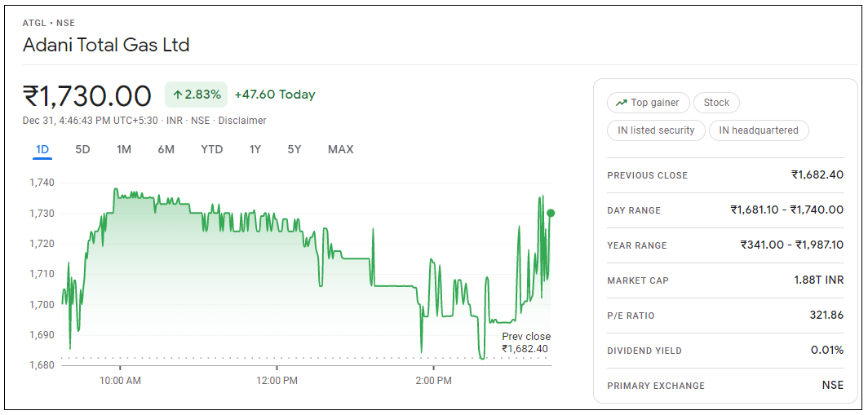The height and width of the screenshot is (415, 868).
Task: Click the DIVIDEND YIELD label
Action: 644,351
